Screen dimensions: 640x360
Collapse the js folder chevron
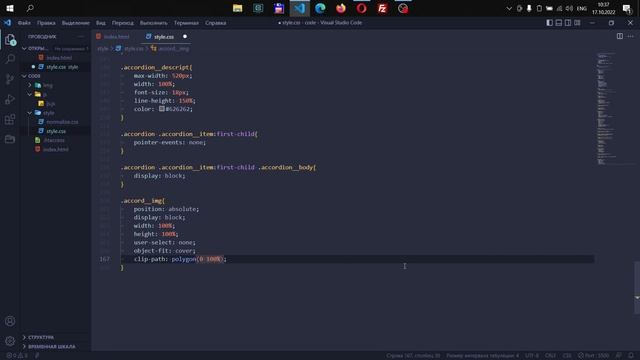point(30,94)
